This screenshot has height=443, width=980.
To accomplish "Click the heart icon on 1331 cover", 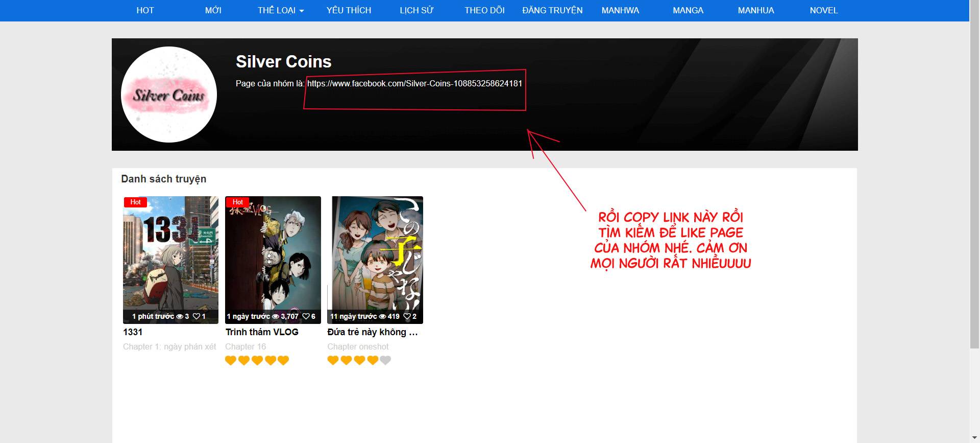I will click(x=196, y=316).
